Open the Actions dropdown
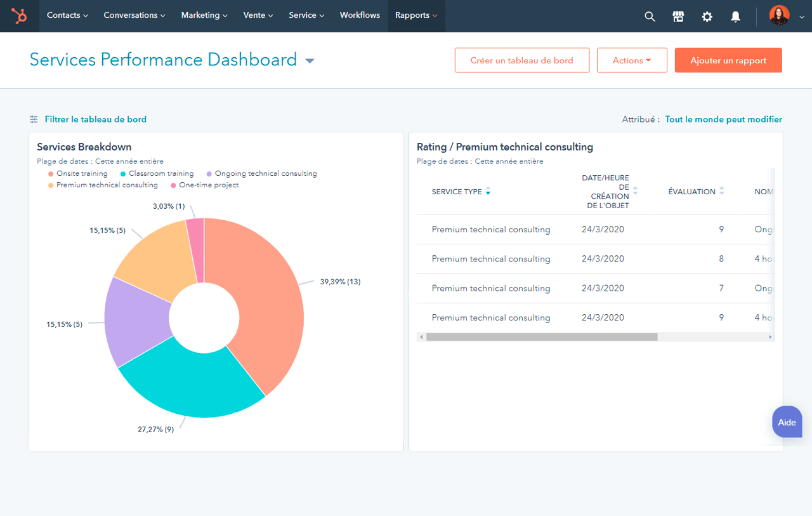812x516 pixels. 632,60
